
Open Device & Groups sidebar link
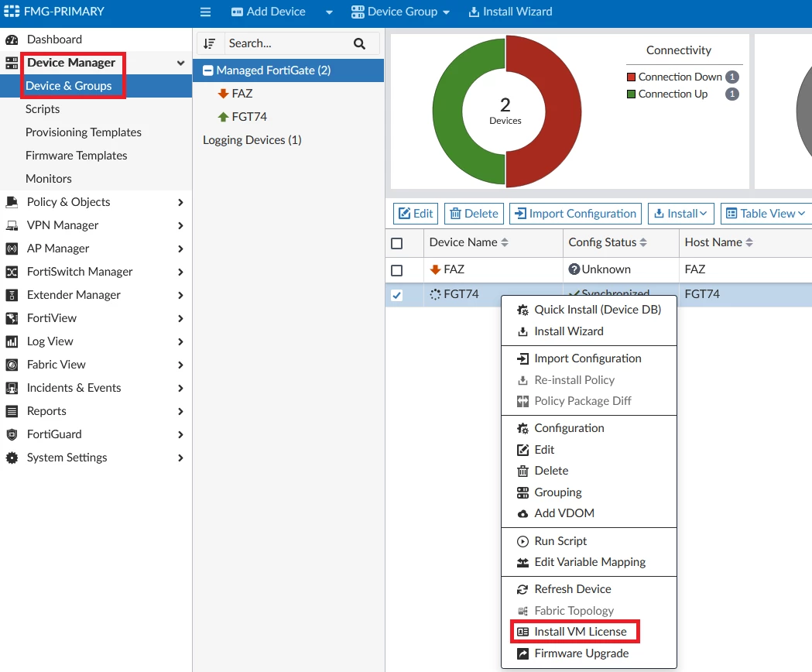pyautogui.click(x=68, y=86)
